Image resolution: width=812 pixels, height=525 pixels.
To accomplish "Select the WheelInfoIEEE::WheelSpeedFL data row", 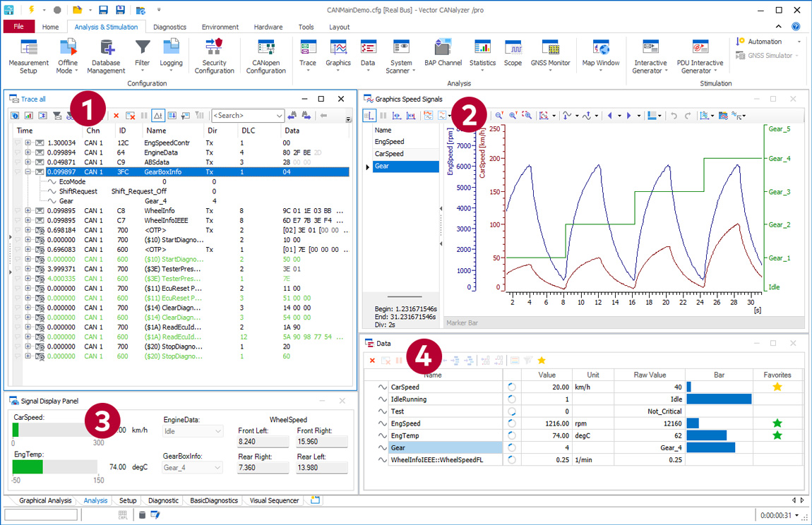I will point(584,460).
